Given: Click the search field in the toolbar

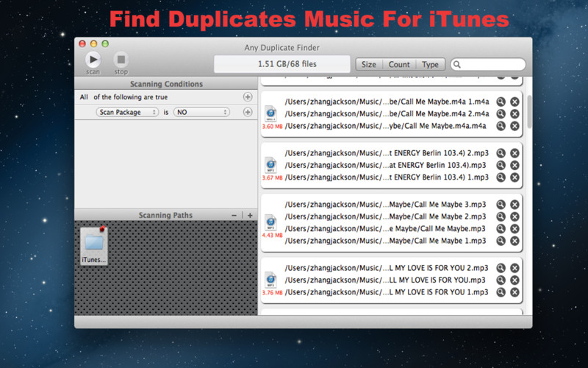Looking at the screenshot, I should (488, 65).
